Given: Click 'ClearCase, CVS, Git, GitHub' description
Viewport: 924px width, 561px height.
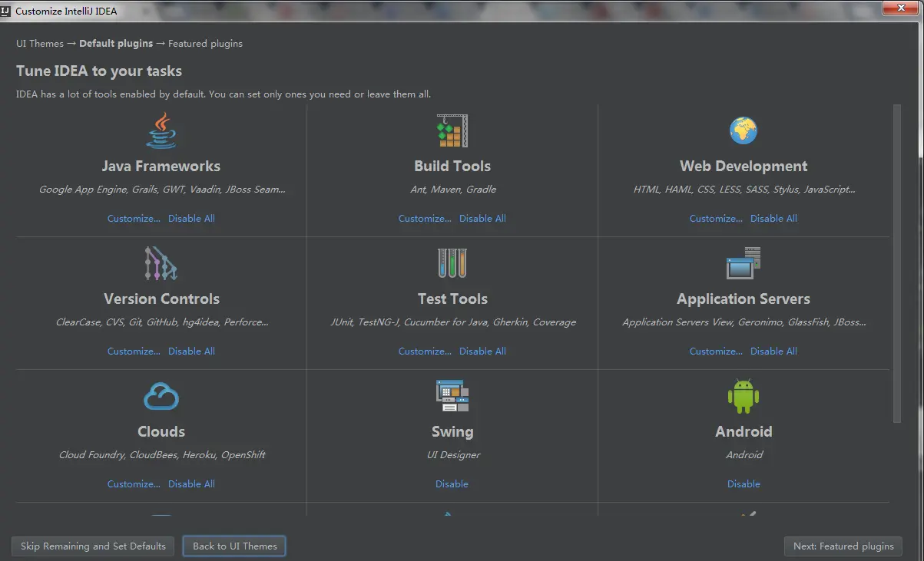Looking at the screenshot, I should (x=162, y=322).
